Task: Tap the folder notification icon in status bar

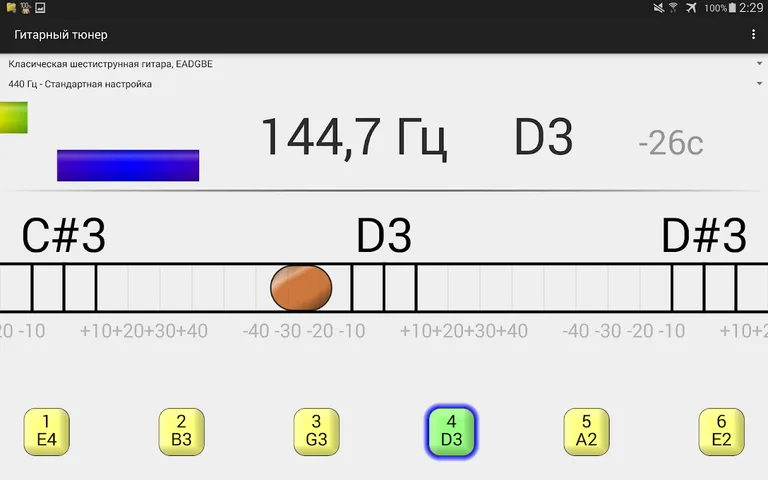Action: point(11,8)
